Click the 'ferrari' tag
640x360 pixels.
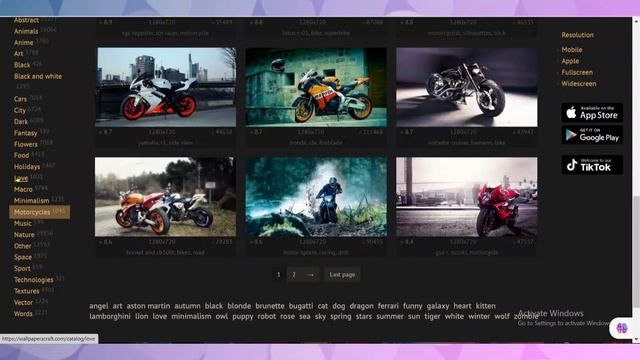[x=388, y=306]
